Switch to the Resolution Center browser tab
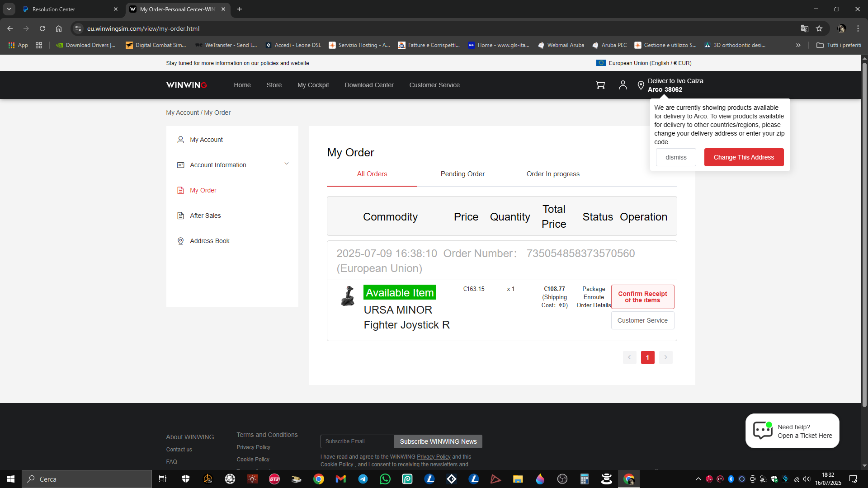Image resolution: width=868 pixels, height=488 pixels. (70, 9)
